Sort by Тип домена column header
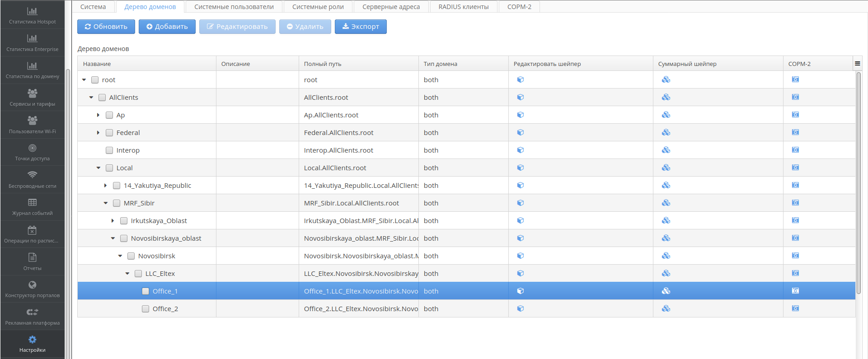The image size is (868, 359). tap(464, 64)
